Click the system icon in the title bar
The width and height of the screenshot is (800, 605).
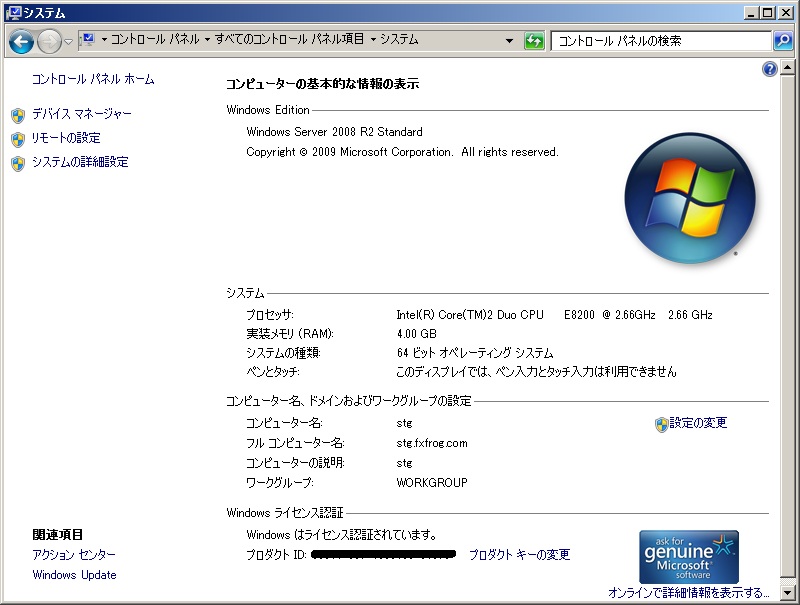[12, 12]
